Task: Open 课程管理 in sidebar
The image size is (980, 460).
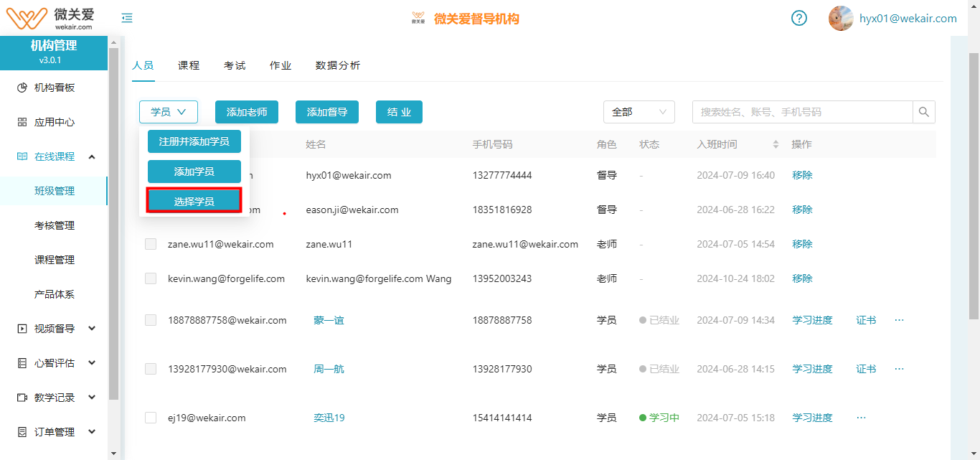Action: [x=54, y=260]
